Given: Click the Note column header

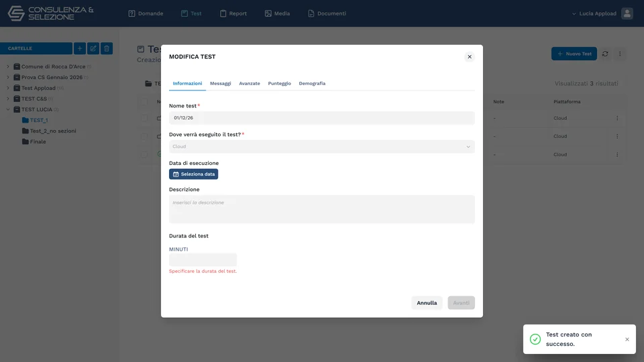Looking at the screenshot, I should coord(498,102).
